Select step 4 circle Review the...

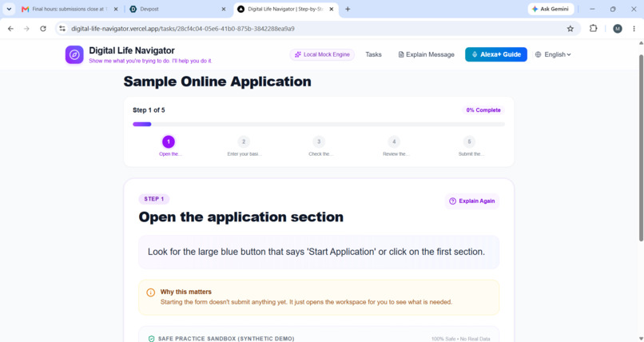(x=394, y=141)
